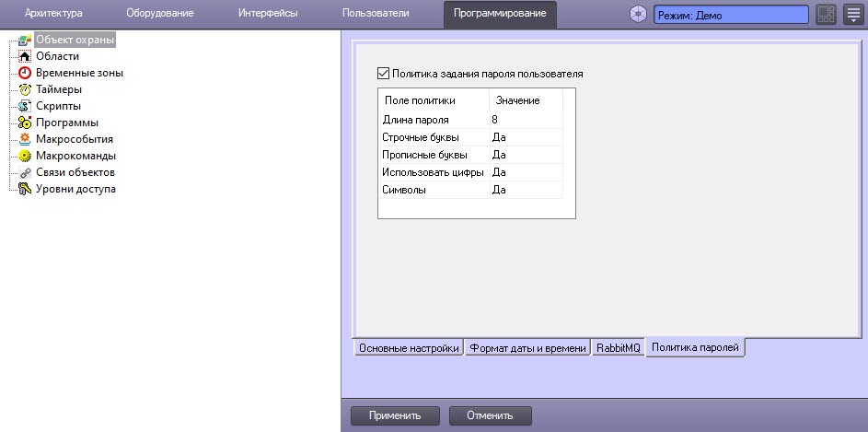Switch to the Оборудование tab
This screenshot has height=432, width=868.
(159, 14)
